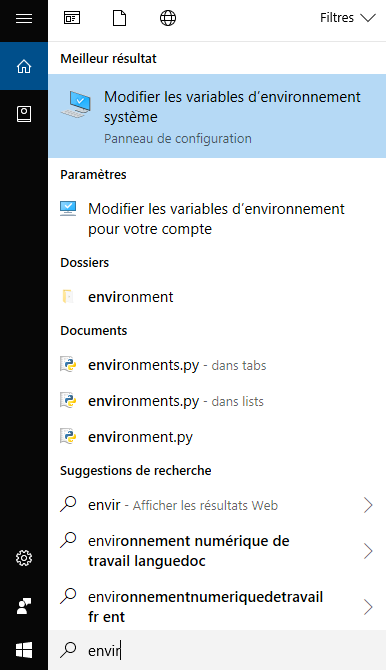Click the Windows Start logo
The height and width of the screenshot is (670, 386).
coord(24,650)
